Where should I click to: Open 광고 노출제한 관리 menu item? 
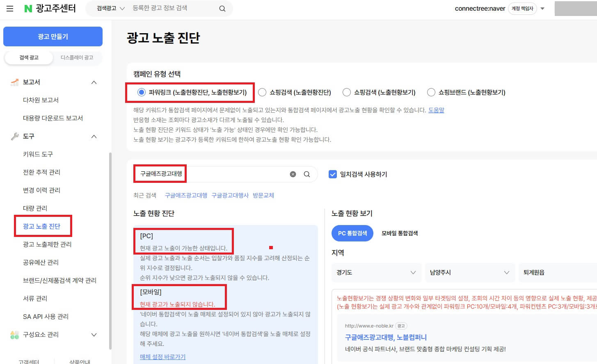47,244
